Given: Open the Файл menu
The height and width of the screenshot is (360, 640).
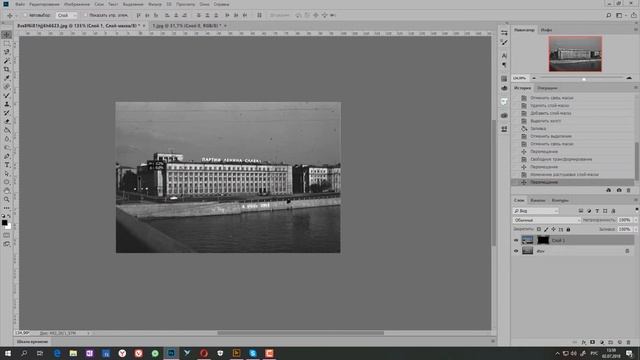Looking at the screenshot, I should point(20,4).
